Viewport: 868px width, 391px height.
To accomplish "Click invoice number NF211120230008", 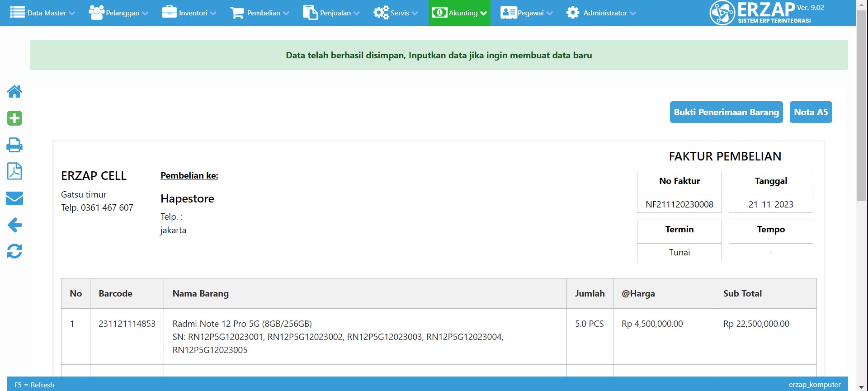I will (x=679, y=204).
